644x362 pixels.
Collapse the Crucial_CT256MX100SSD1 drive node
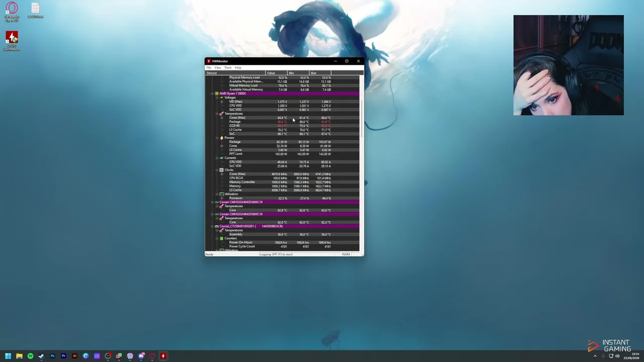pyautogui.click(x=212, y=226)
